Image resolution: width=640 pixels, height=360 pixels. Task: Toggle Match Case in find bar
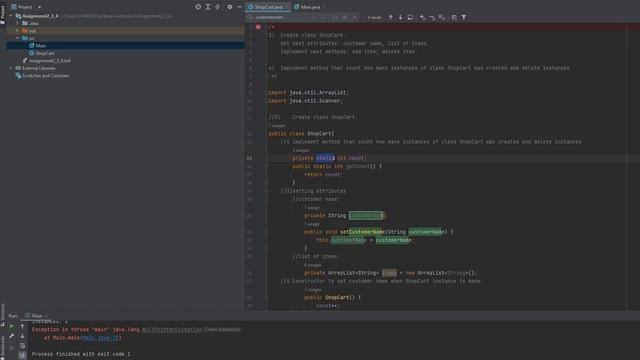click(x=335, y=18)
